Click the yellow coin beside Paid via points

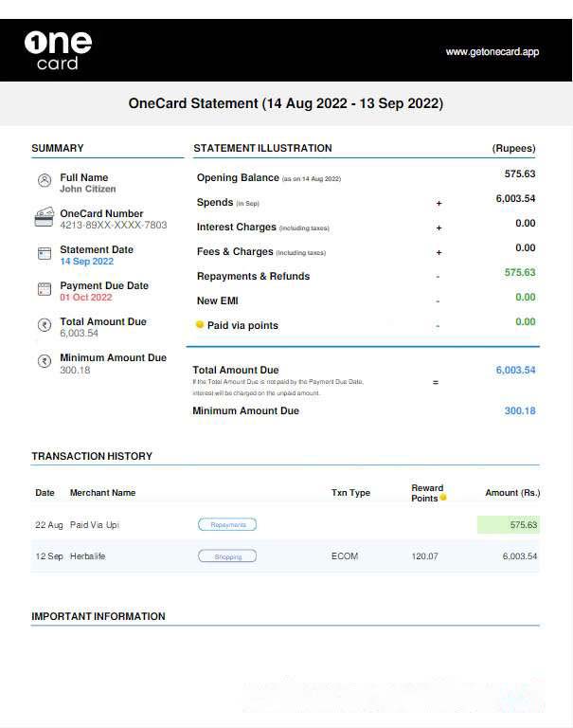point(200,324)
